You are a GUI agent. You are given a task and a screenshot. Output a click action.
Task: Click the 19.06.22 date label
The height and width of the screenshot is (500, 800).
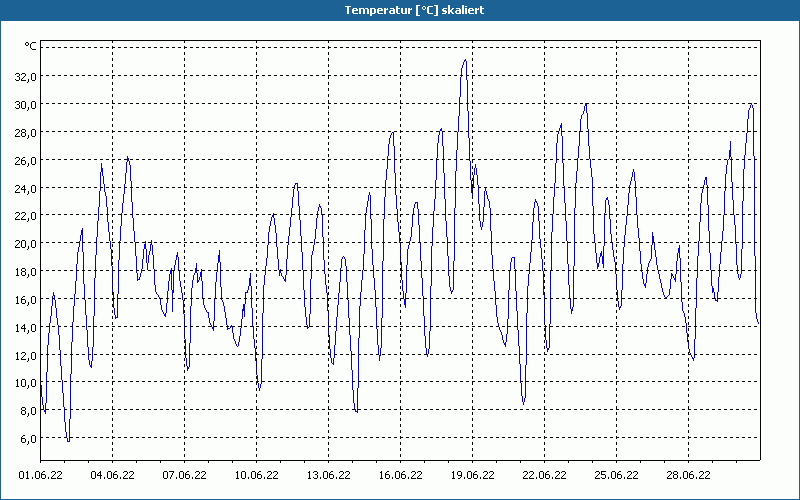[472, 475]
